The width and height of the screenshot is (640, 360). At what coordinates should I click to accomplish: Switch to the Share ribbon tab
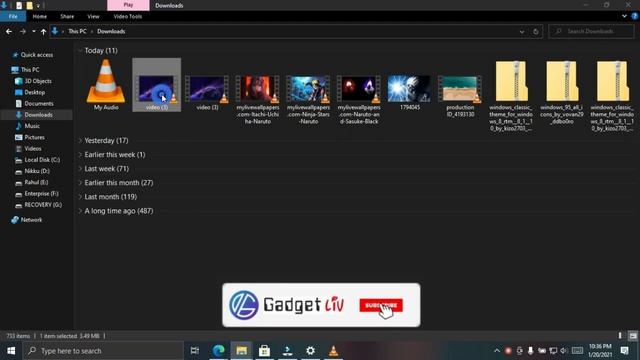67,16
